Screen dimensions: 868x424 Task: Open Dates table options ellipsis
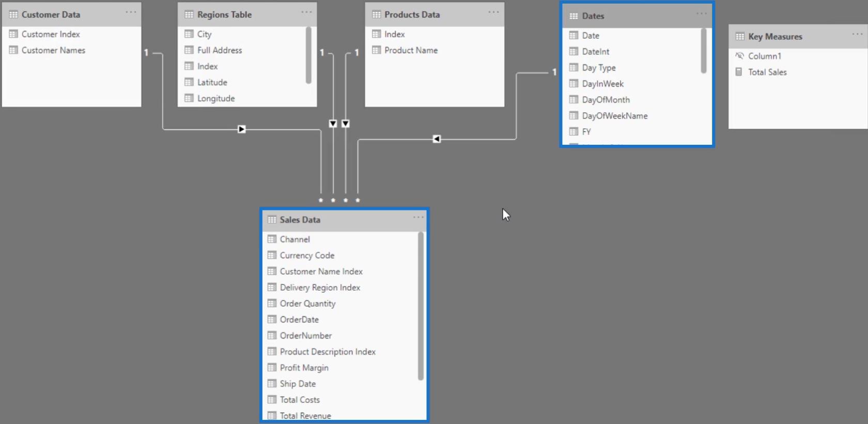[702, 13]
